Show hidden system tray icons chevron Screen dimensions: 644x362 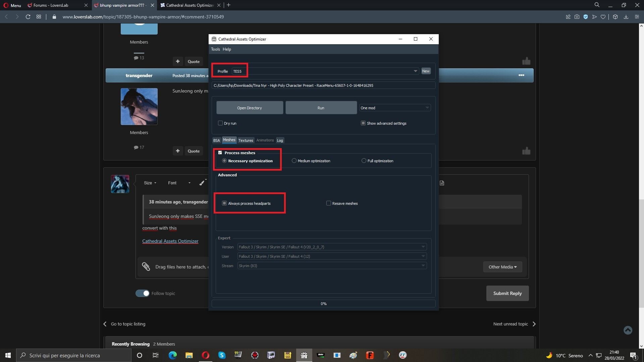[x=590, y=355]
